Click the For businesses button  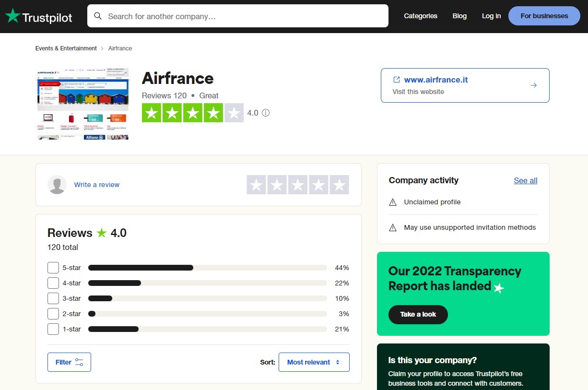[544, 16]
